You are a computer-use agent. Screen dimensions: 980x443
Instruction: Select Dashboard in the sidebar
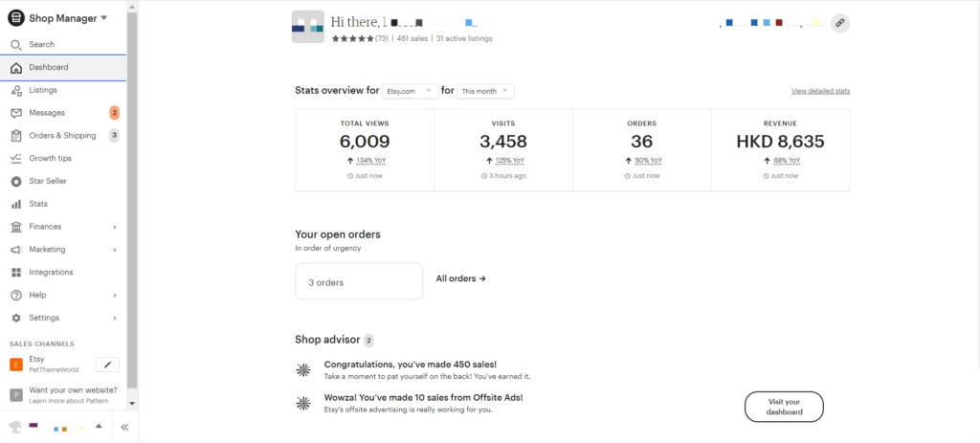63,68
